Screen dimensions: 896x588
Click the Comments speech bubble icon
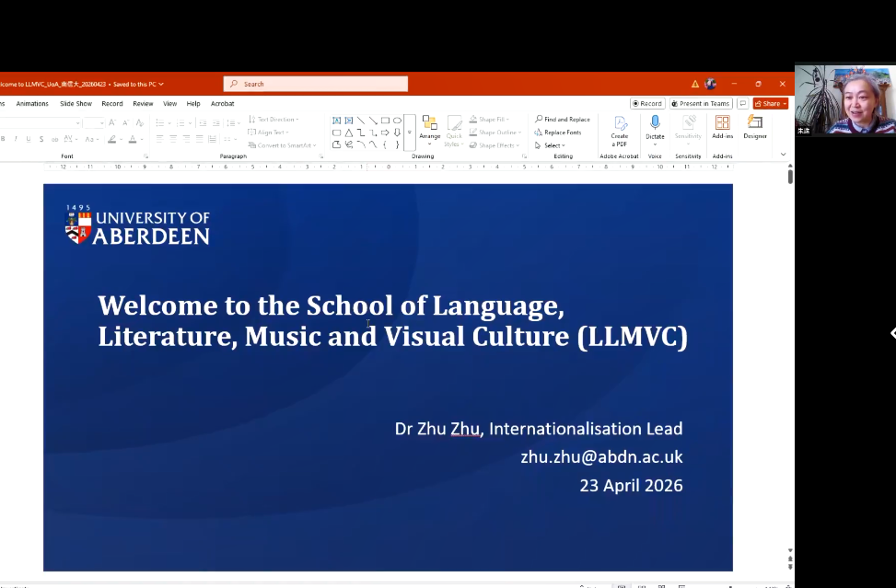click(x=742, y=104)
